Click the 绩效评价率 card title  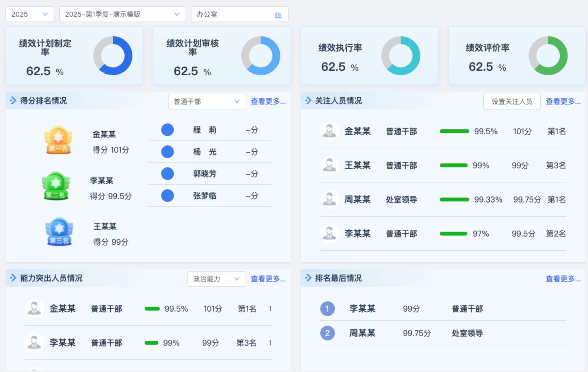click(x=488, y=48)
